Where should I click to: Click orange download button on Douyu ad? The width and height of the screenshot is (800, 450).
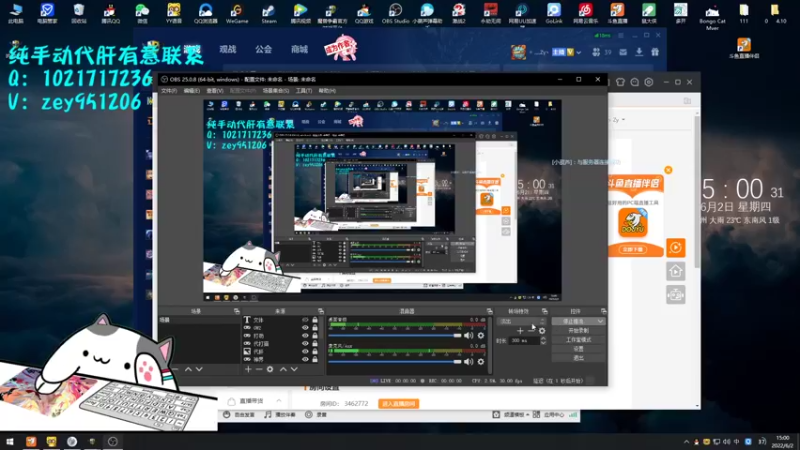pyautogui.click(x=633, y=249)
